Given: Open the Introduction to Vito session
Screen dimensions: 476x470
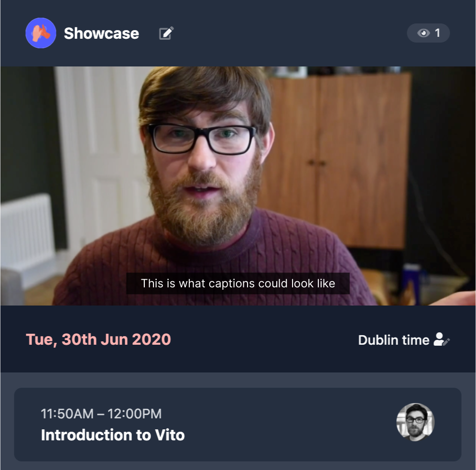Looking at the screenshot, I should pos(113,435).
